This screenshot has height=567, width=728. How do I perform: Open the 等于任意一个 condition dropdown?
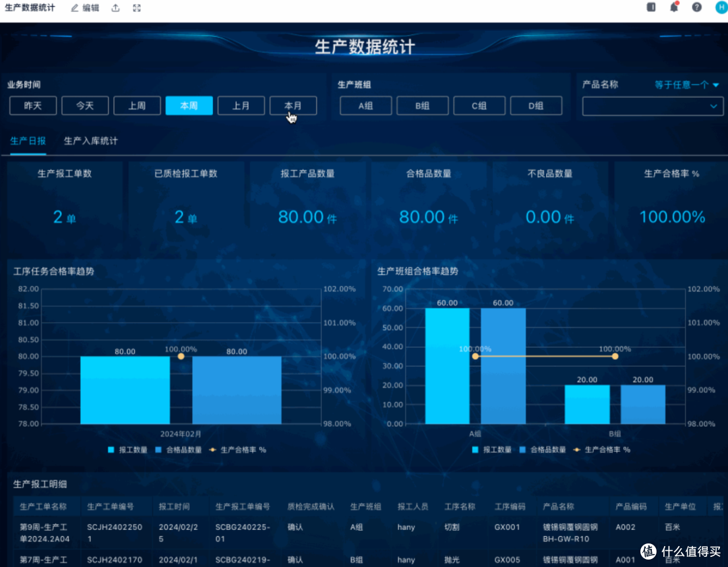(687, 85)
